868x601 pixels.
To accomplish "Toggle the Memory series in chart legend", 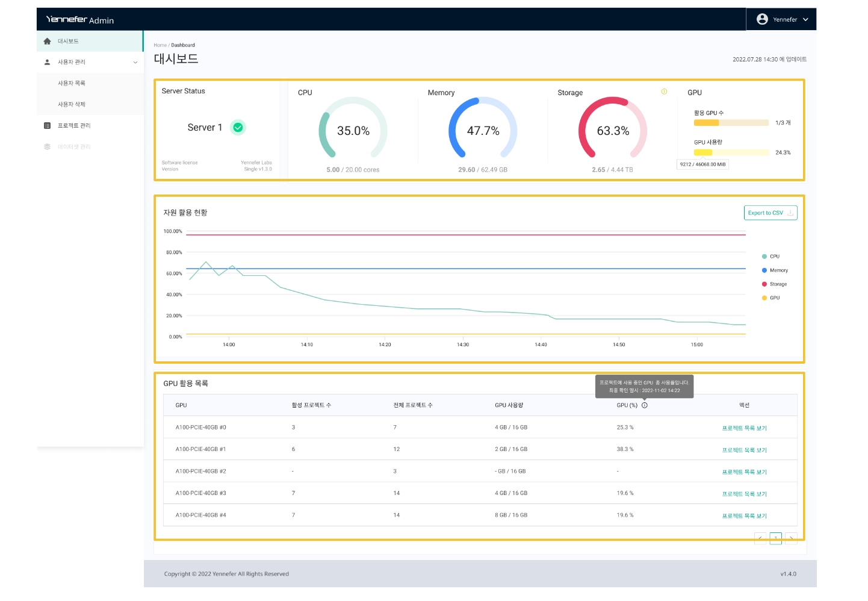I will pyautogui.click(x=774, y=270).
